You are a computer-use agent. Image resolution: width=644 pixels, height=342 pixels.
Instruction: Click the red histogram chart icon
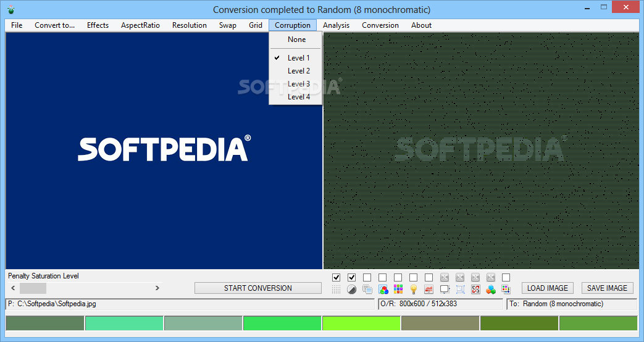click(429, 289)
